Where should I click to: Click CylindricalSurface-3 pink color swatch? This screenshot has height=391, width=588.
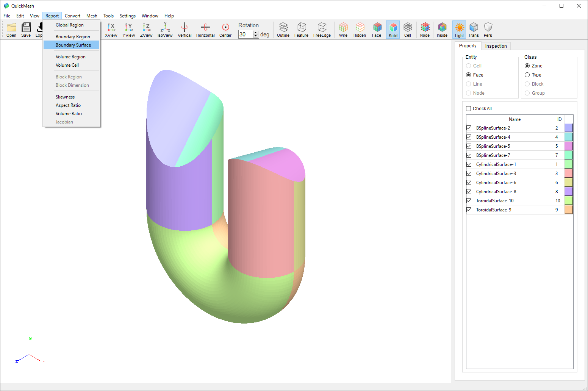pyautogui.click(x=568, y=174)
